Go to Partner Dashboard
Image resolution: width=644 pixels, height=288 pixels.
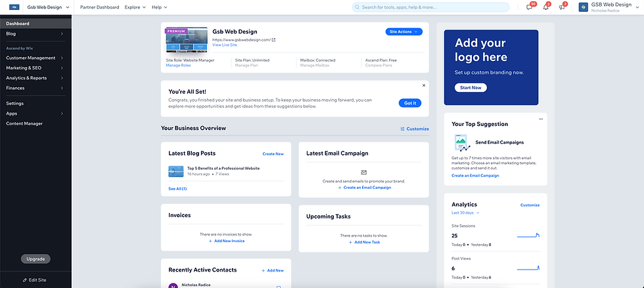click(x=100, y=7)
